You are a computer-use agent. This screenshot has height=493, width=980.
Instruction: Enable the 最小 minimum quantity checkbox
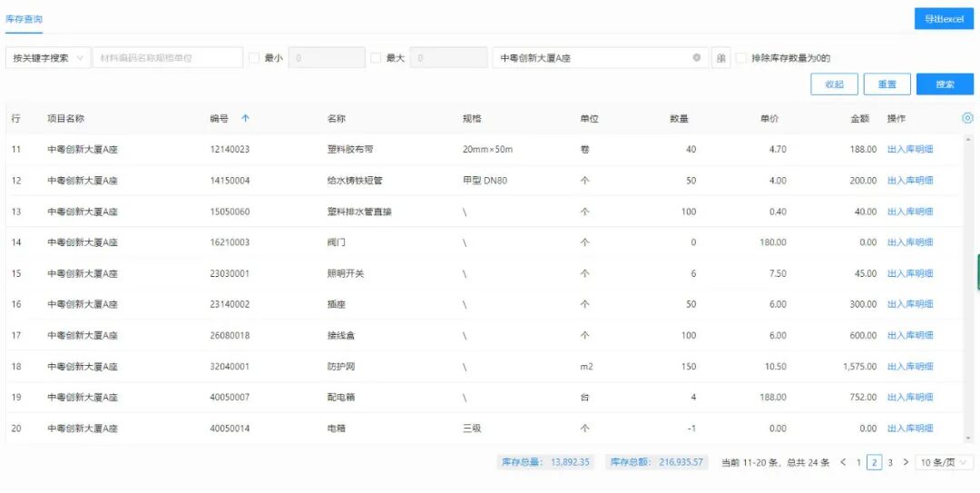(x=254, y=58)
